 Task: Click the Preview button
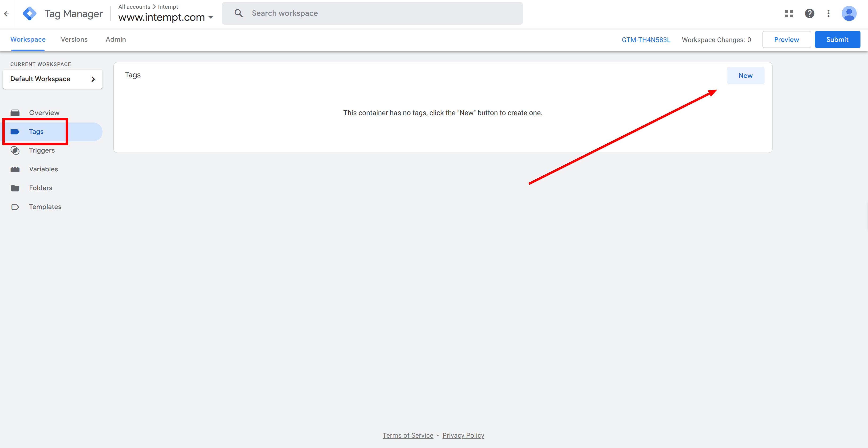pyautogui.click(x=786, y=39)
